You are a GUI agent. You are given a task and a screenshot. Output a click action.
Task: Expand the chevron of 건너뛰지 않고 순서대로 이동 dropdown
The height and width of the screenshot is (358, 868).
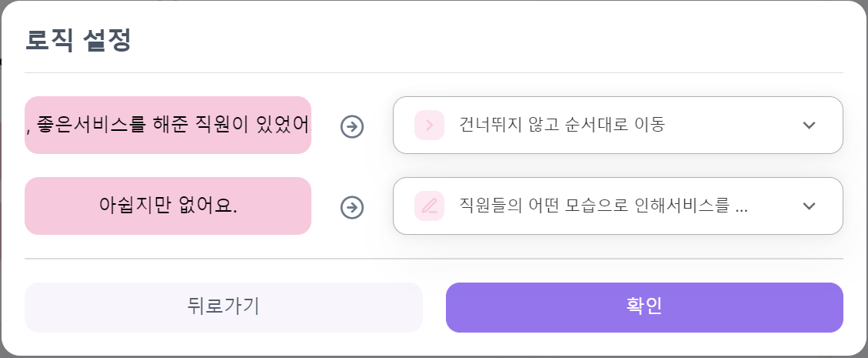809,125
